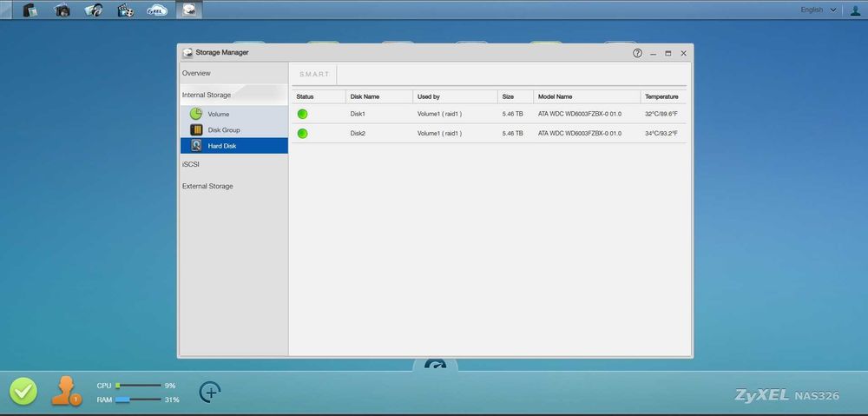The height and width of the screenshot is (416, 868).
Task: Click the add widget plus icon
Action: point(210,393)
